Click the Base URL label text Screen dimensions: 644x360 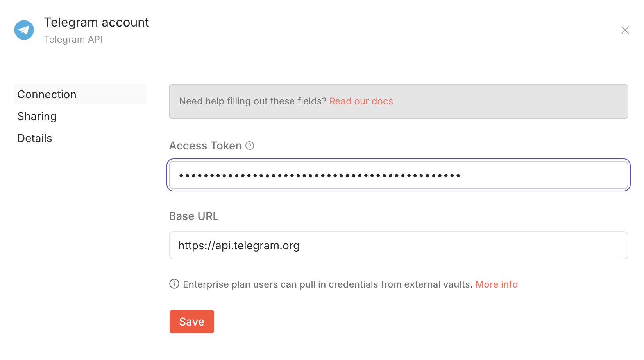193,216
